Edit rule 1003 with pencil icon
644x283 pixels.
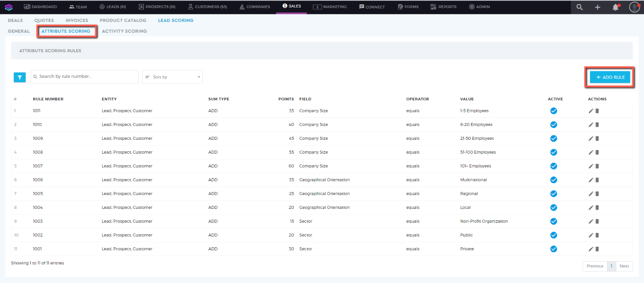pyautogui.click(x=591, y=222)
